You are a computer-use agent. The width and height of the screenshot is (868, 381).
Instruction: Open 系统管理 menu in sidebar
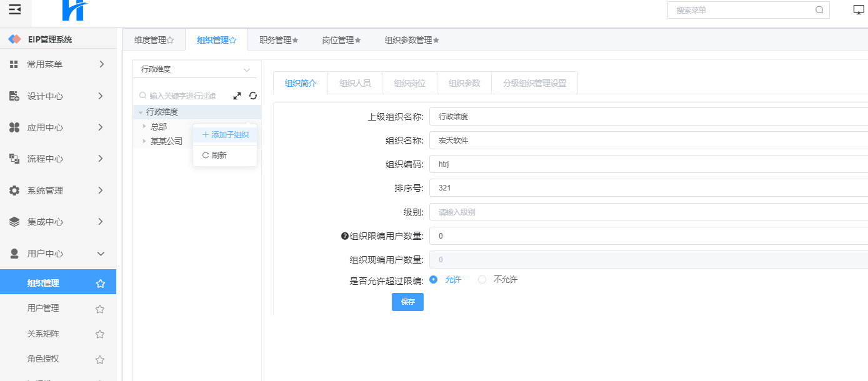[x=58, y=190]
